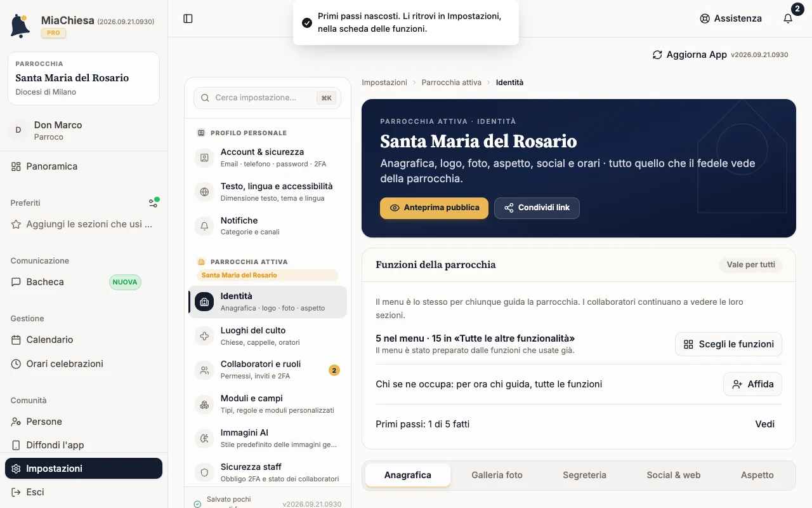Click the Aggiorna App refresh icon
812x508 pixels.
(x=657, y=55)
